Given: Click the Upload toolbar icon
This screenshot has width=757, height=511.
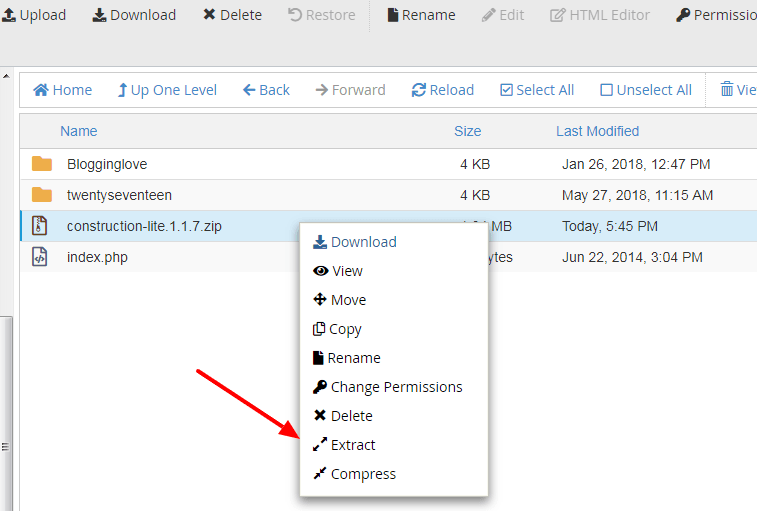Looking at the screenshot, I should pos(8,15).
